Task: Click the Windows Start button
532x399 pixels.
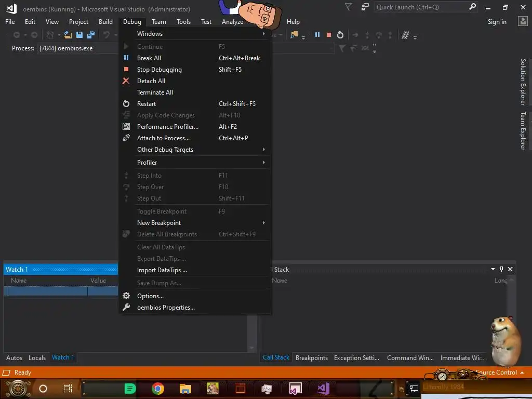Action: click(x=18, y=389)
